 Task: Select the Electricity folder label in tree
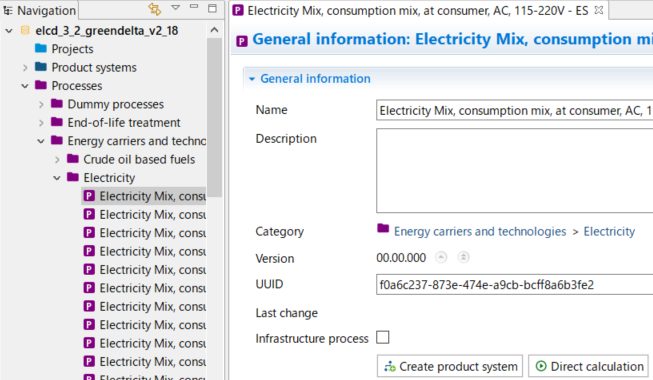109,178
